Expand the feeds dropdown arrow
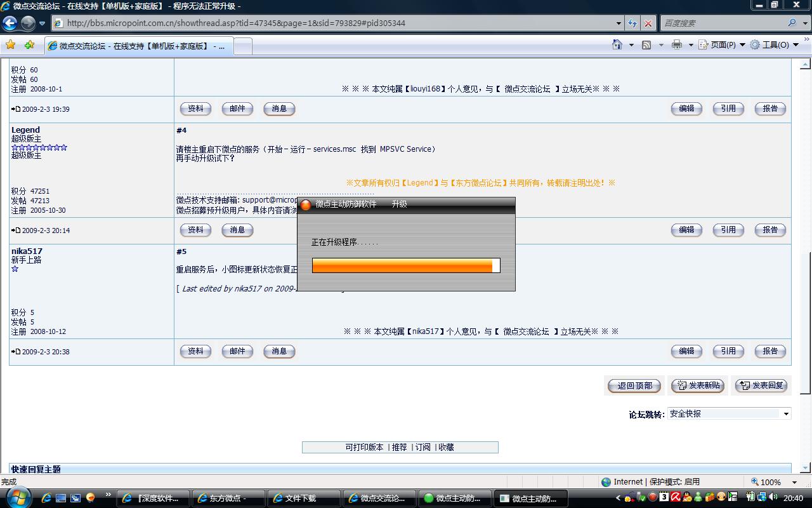This screenshot has width=812, height=508. pyautogui.click(x=660, y=45)
